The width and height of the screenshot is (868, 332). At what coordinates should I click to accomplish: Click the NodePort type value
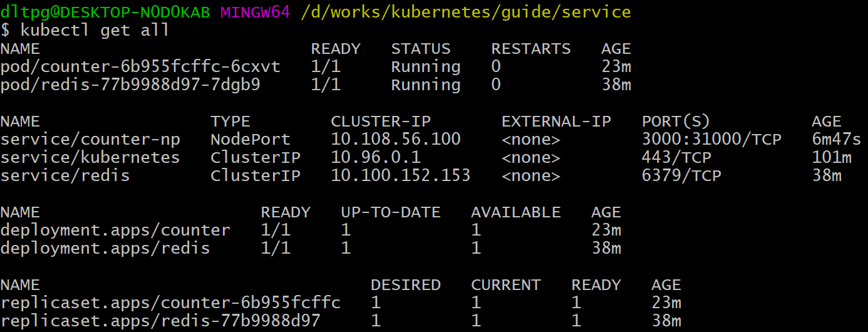(x=251, y=139)
